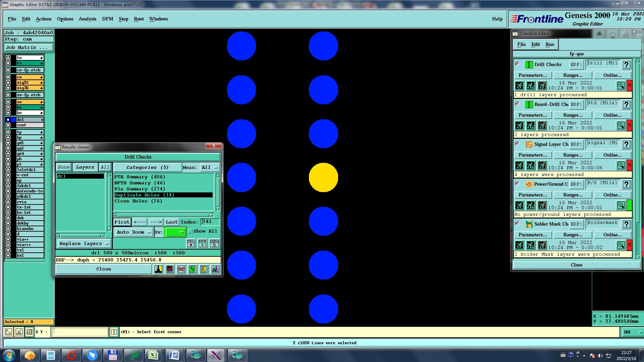The height and width of the screenshot is (362, 644).
Task: Click the yellow notes icon in Results viewer
Action: (204, 269)
